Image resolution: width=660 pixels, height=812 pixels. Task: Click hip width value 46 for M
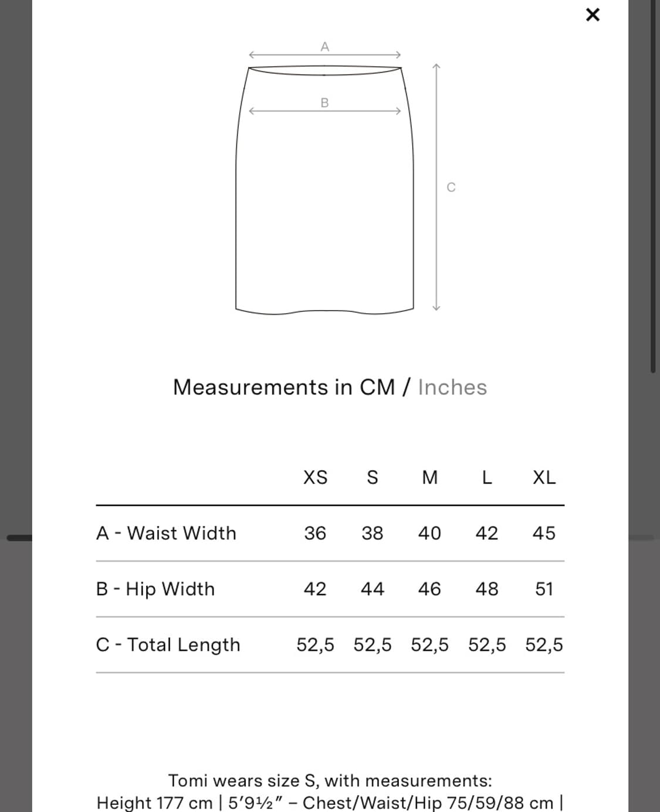(429, 589)
